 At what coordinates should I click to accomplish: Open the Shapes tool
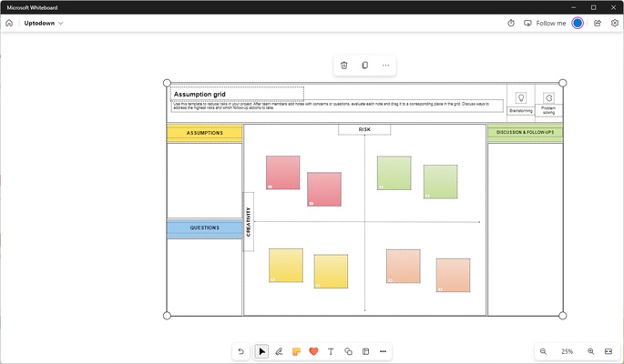point(348,351)
